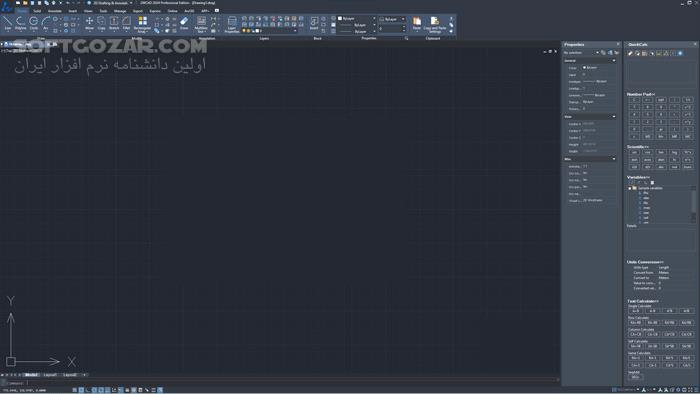The image size is (700, 394).
Task: Switch to the View ribbon tab
Action: click(88, 11)
